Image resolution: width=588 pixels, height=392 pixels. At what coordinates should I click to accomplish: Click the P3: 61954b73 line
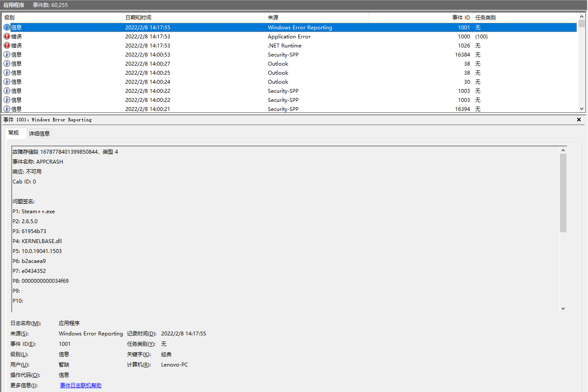[29, 231]
